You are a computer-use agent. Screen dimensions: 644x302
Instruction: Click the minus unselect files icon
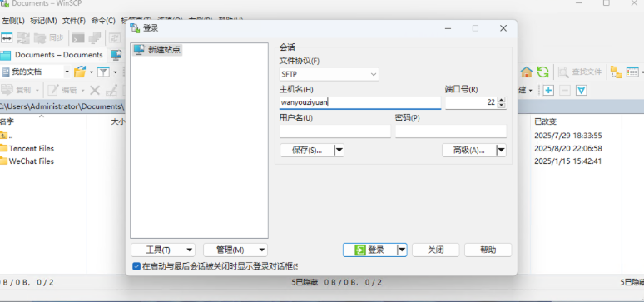565,90
